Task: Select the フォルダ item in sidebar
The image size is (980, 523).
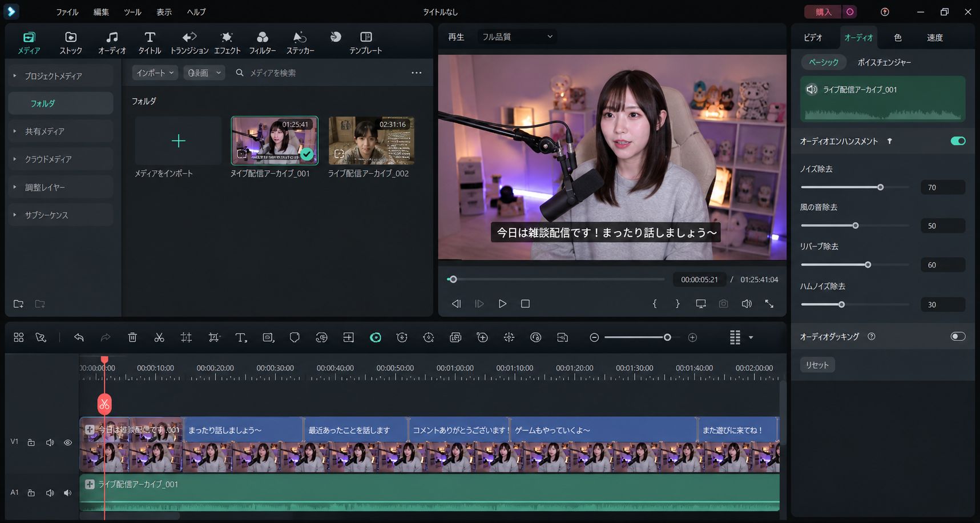Action: coord(61,103)
